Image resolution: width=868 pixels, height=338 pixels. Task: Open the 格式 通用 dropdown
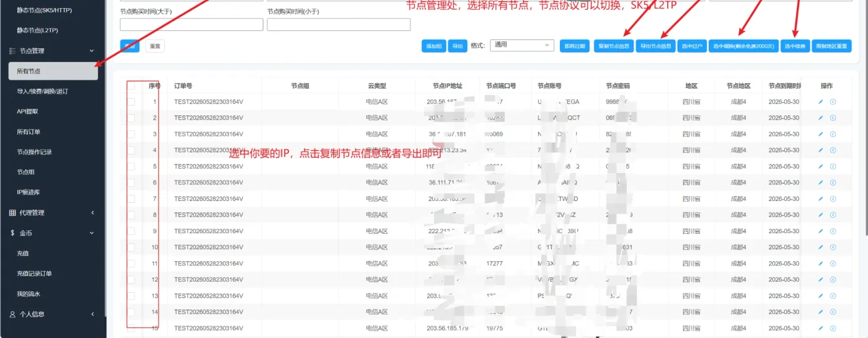tap(521, 45)
